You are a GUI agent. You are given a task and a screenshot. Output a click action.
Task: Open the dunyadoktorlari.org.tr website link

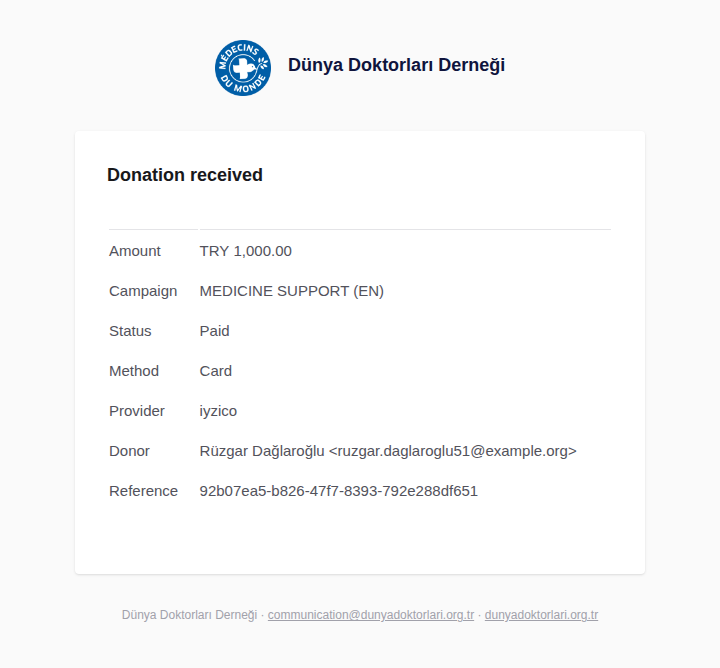(541, 615)
